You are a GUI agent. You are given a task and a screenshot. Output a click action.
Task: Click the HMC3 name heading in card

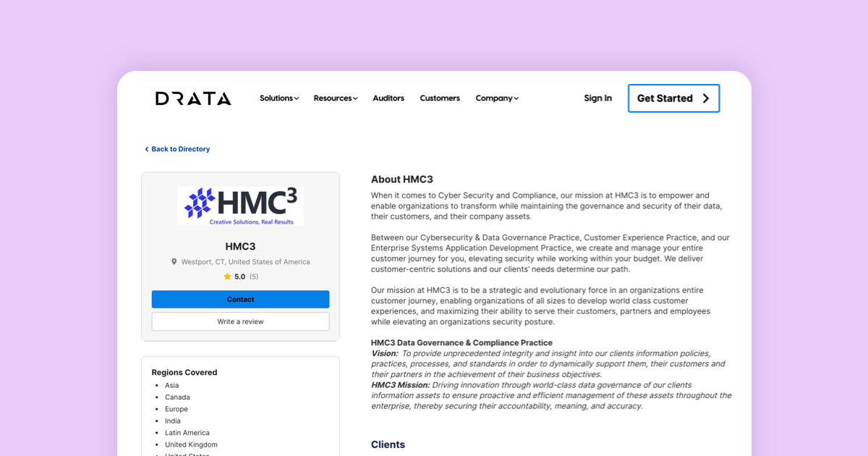(x=240, y=247)
